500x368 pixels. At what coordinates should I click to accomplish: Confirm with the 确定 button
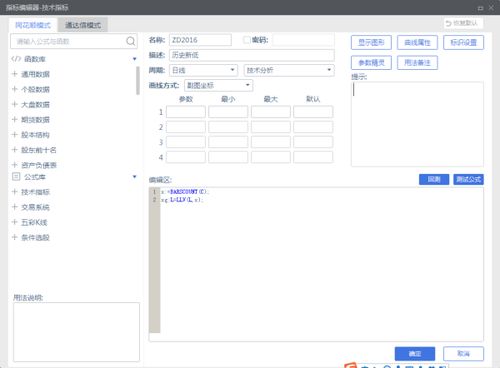click(415, 354)
